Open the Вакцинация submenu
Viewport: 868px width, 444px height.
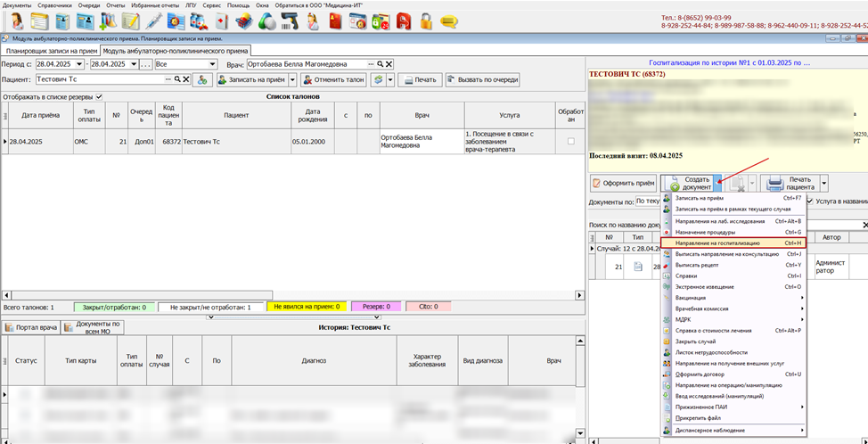[x=733, y=298]
